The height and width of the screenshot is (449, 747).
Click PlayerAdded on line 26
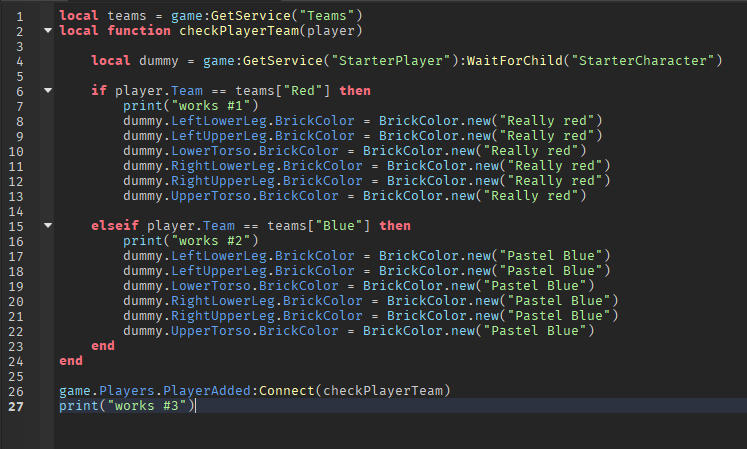(207, 390)
